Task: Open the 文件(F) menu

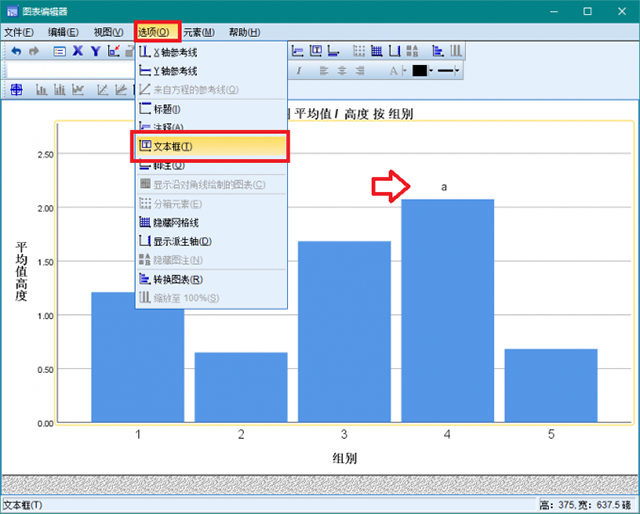Action: click(x=19, y=32)
